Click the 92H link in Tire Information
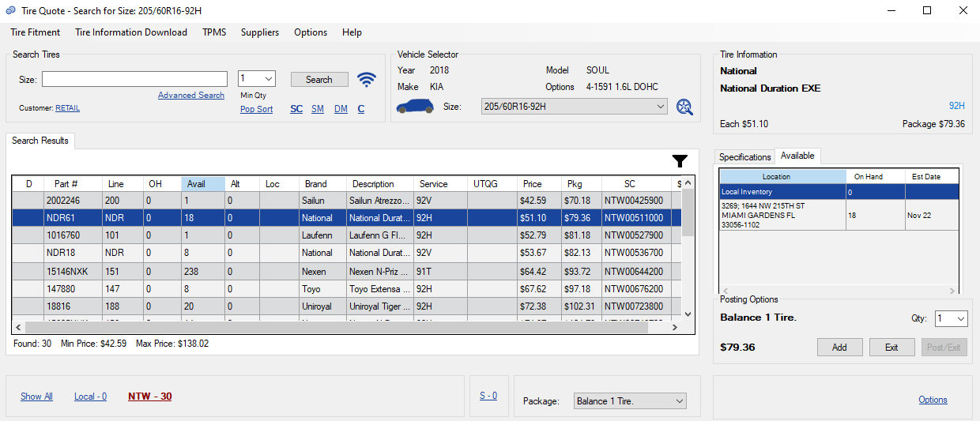 [x=956, y=105]
